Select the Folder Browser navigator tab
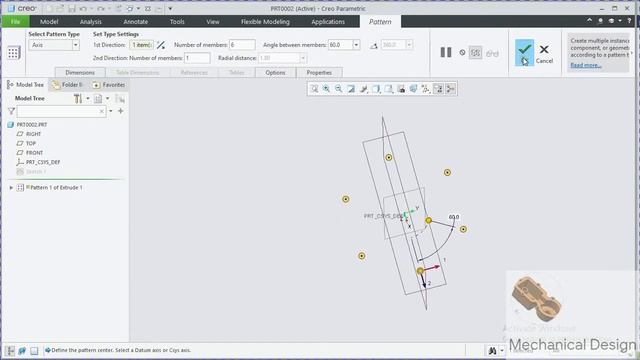 (67, 85)
